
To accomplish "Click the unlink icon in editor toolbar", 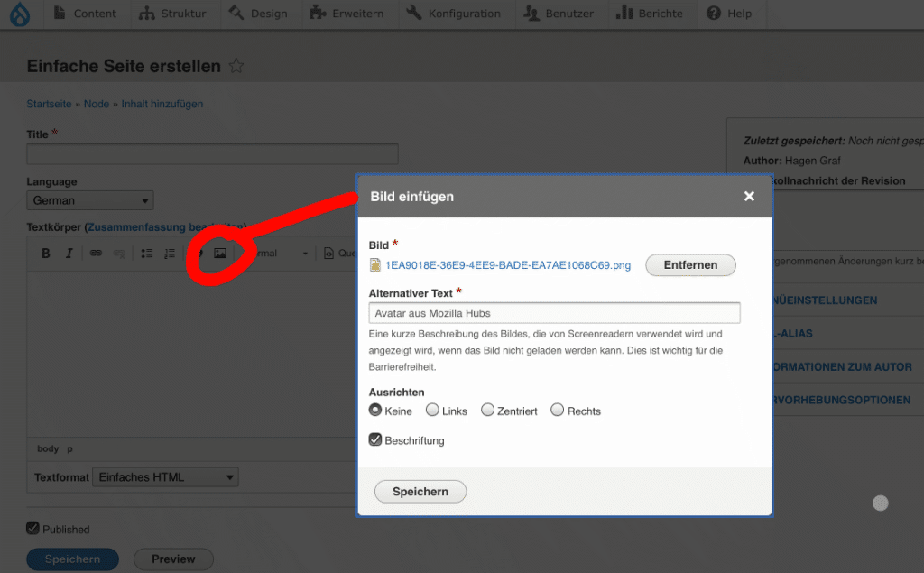I will (x=119, y=254).
